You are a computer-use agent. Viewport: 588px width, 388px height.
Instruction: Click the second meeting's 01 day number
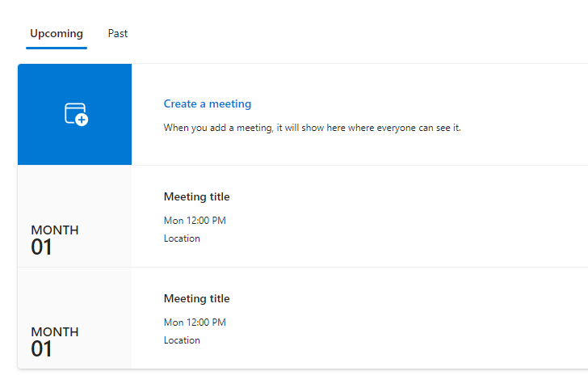41,349
